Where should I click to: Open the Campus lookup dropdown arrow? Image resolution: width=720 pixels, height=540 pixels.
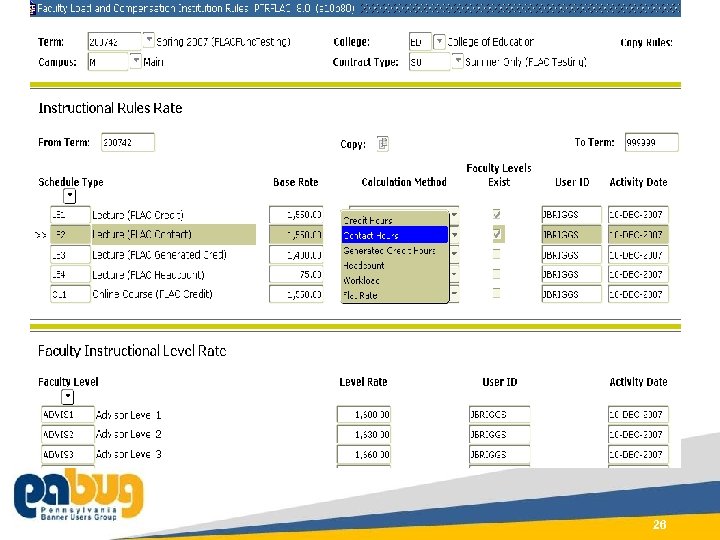click(135, 61)
